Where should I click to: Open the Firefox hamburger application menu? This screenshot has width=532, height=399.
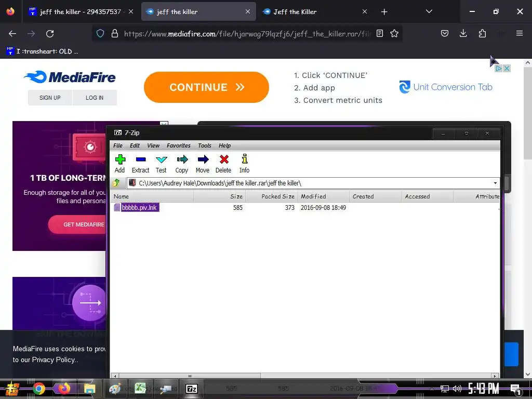[x=520, y=33]
